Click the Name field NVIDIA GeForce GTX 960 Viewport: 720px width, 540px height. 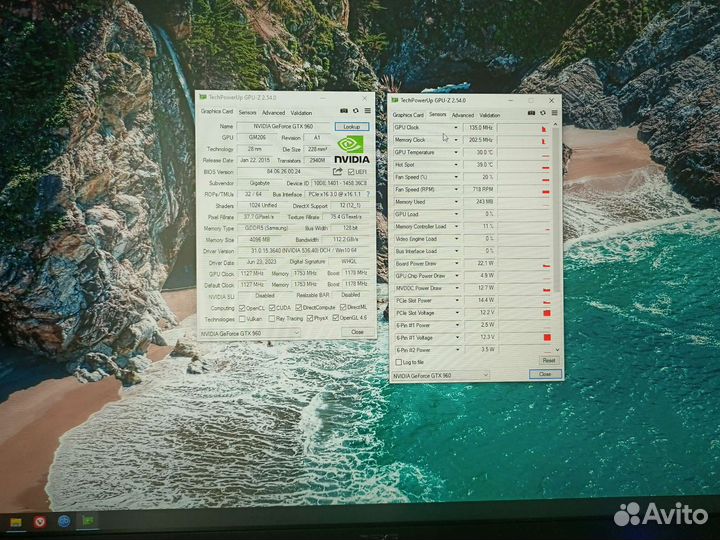pyautogui.click(x=283, y=126)
